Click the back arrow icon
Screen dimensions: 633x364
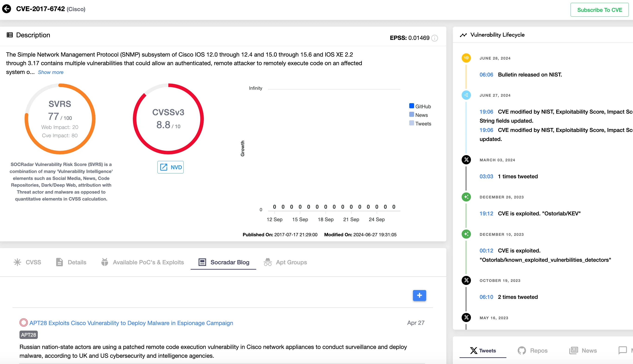click(7, 9)
